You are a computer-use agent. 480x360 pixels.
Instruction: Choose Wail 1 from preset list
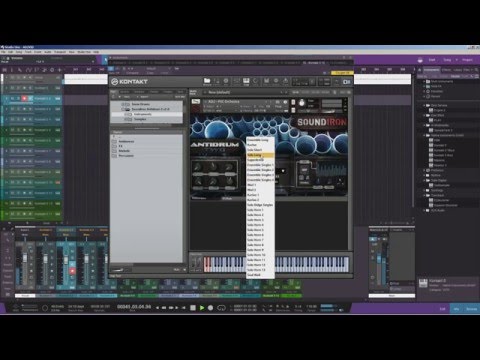pos(260,185)
